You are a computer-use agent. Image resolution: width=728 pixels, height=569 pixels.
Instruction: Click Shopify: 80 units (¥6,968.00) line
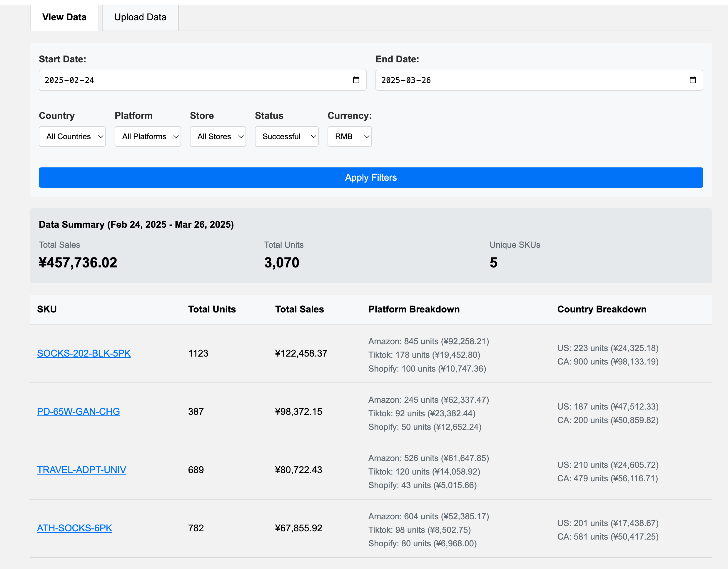click(423, 543)
